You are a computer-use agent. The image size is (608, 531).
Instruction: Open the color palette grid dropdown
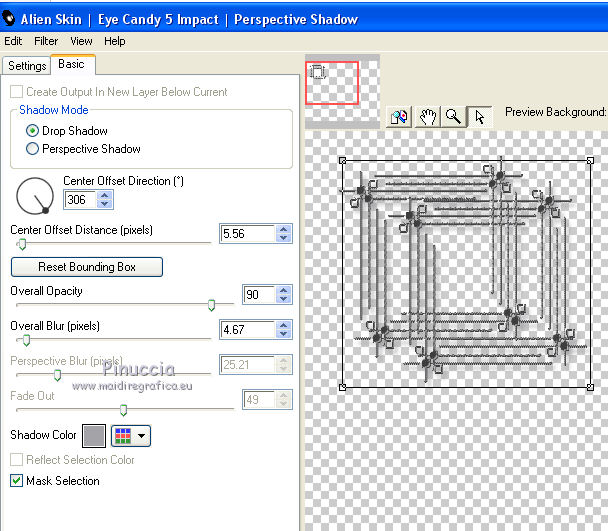(131, 436)
